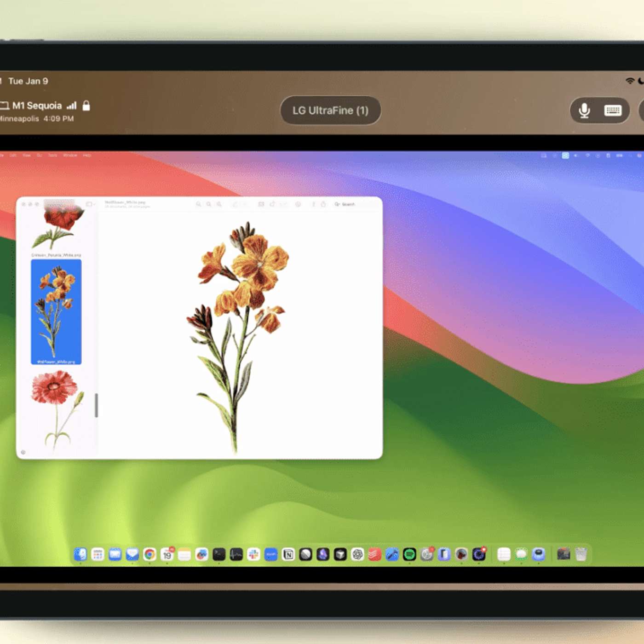Open the Notes app in dock
Viewport: 644px width, 644px height.
184,554
